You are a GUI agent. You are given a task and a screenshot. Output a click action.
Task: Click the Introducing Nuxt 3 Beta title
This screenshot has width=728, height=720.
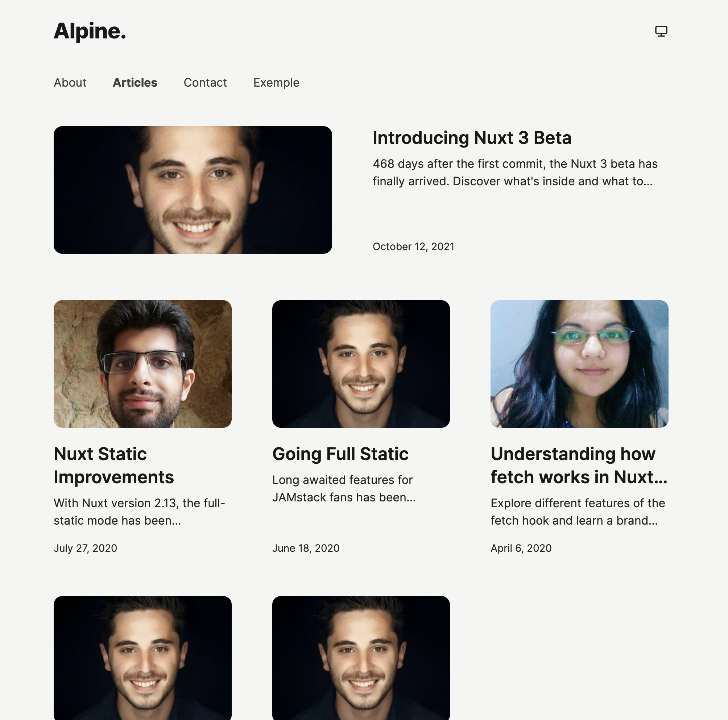tap(472, 138)
